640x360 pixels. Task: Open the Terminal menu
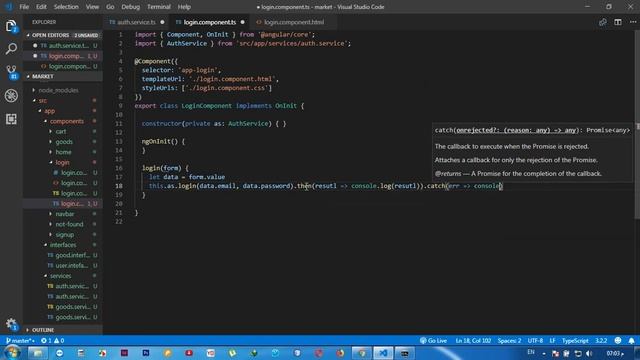tap(159, 7)
